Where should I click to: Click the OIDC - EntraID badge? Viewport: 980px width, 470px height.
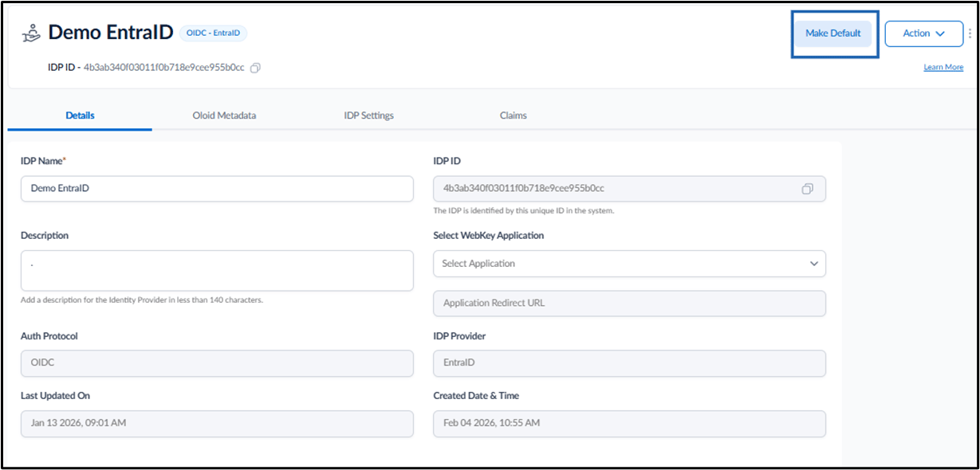click(214, 33)
